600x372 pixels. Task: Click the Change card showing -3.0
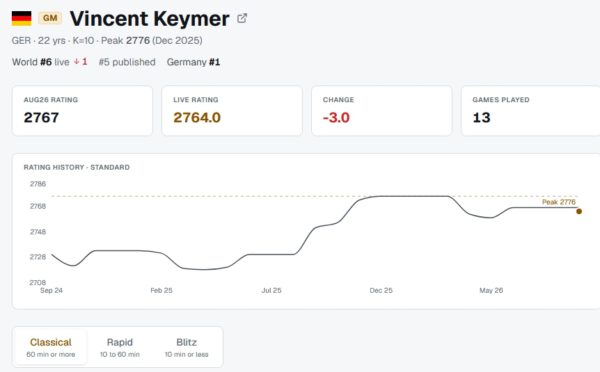(382, 111)
